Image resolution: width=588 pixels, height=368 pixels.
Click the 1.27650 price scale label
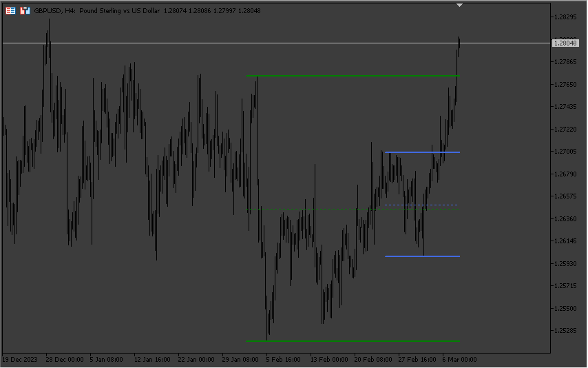pos(565,85)
